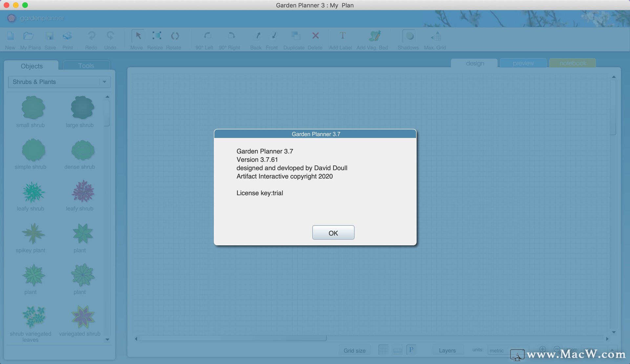Switch to the preview tab
This screenshot has width=630, height=364.
(x=523, y=63)
